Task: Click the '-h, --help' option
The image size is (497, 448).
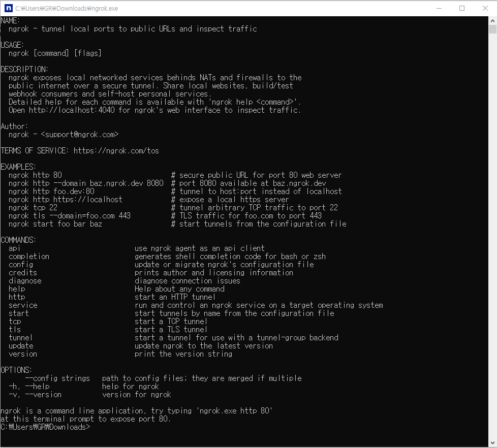Action: 29,387
